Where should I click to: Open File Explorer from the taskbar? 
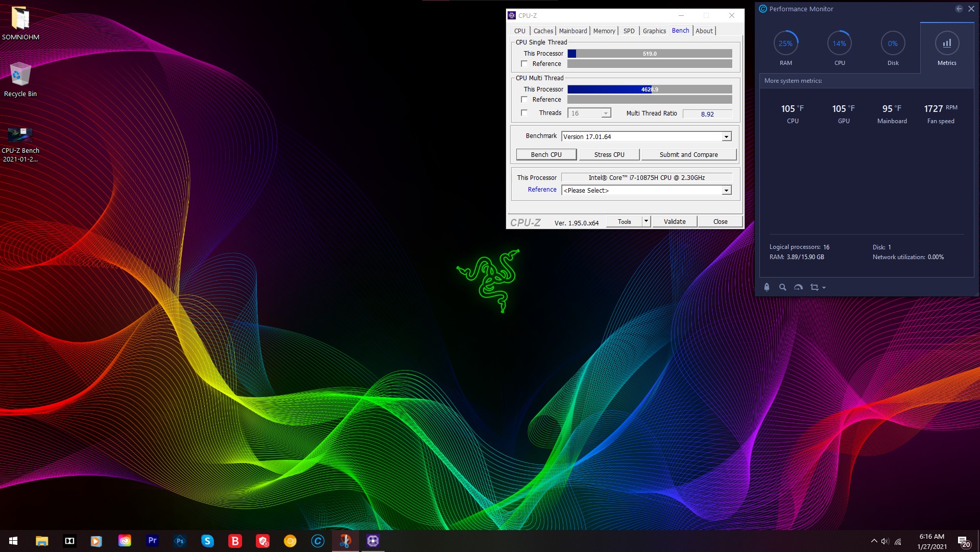42,541
